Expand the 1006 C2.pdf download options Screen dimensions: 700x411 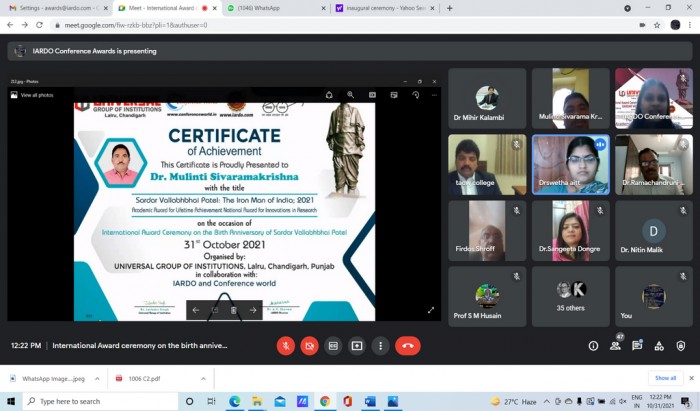(x=203, y=378)
